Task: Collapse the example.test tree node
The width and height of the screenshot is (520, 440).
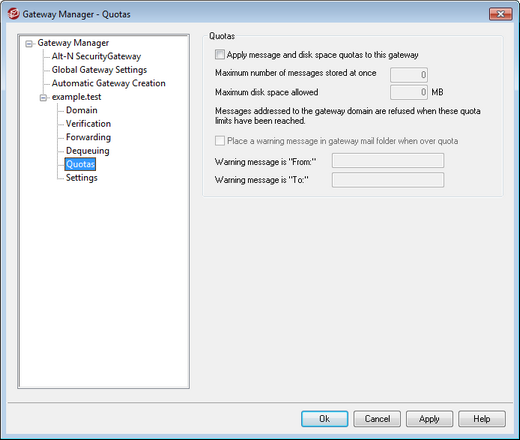Action: pyautogui.click(x=43, y=98)
